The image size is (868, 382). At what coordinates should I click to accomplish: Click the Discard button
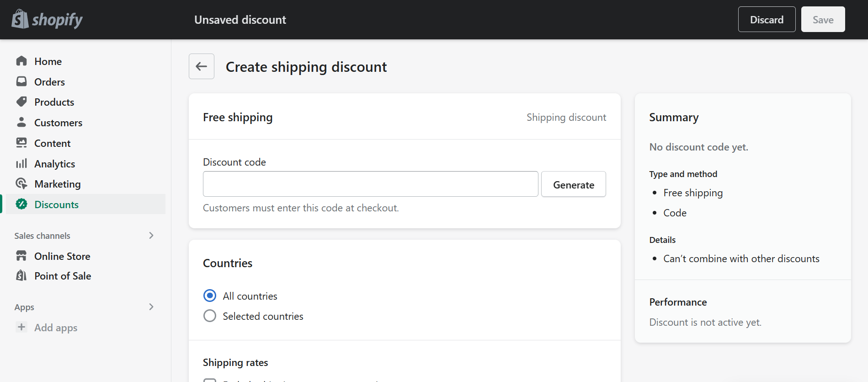tap(767, 19)
